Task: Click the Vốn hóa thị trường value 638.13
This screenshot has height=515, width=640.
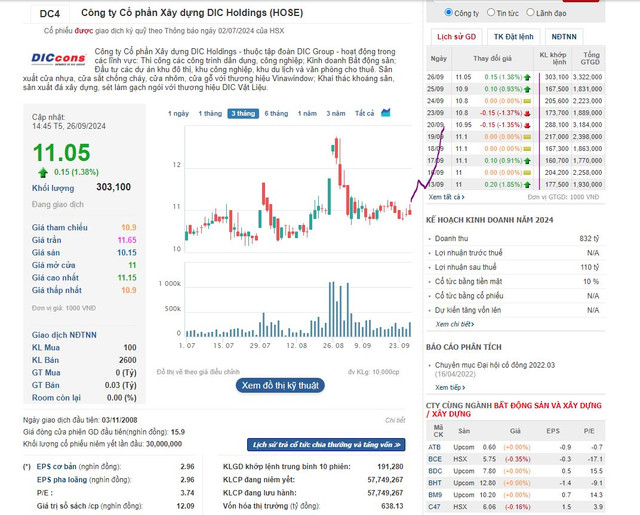Action: 392,506
